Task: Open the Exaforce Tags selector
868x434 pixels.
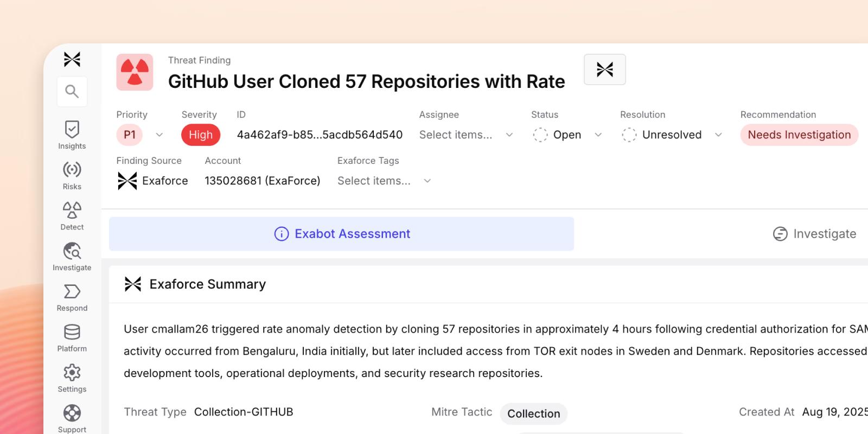Action: (385, 181)
